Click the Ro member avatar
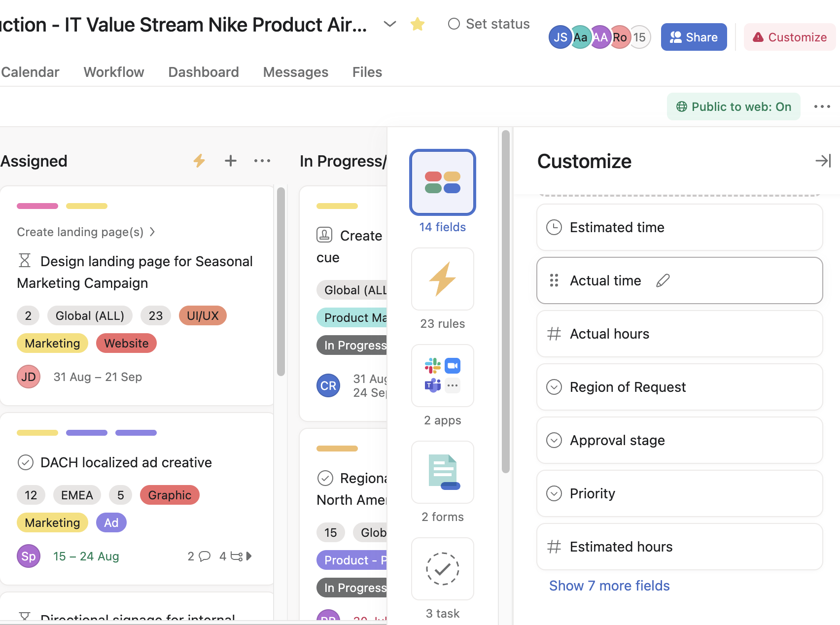 [620, 37]
